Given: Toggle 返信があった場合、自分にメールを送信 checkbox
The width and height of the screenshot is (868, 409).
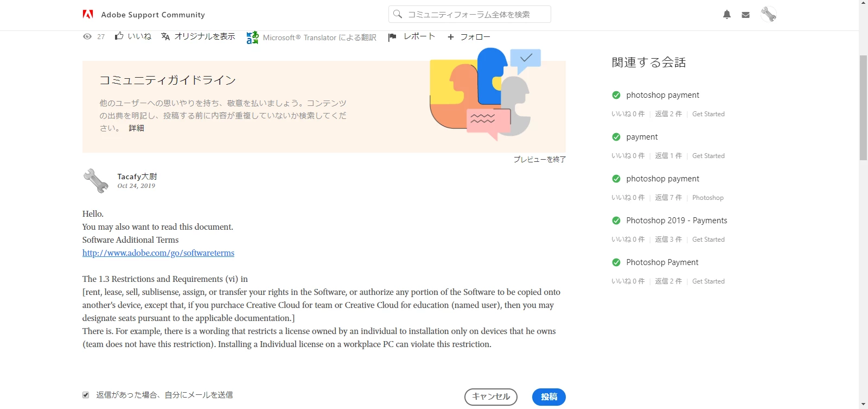Looking at the screenshot, I should click(x=86, y=395).
